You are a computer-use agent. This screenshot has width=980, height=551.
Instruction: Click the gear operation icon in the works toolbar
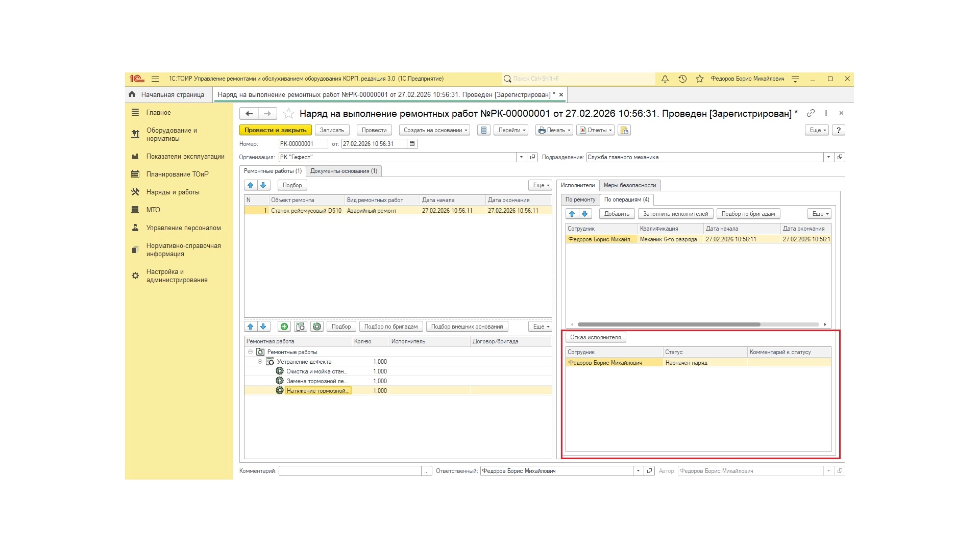[x=317, y=327]
